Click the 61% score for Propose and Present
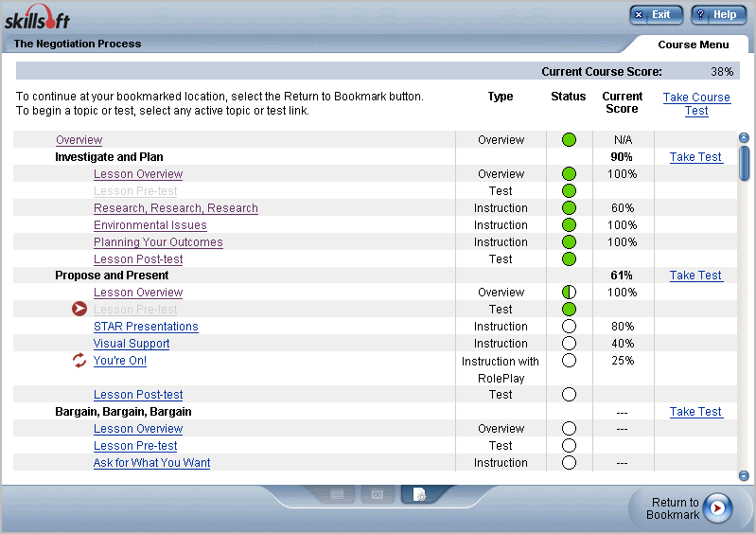756x534 pixels. 622,276
